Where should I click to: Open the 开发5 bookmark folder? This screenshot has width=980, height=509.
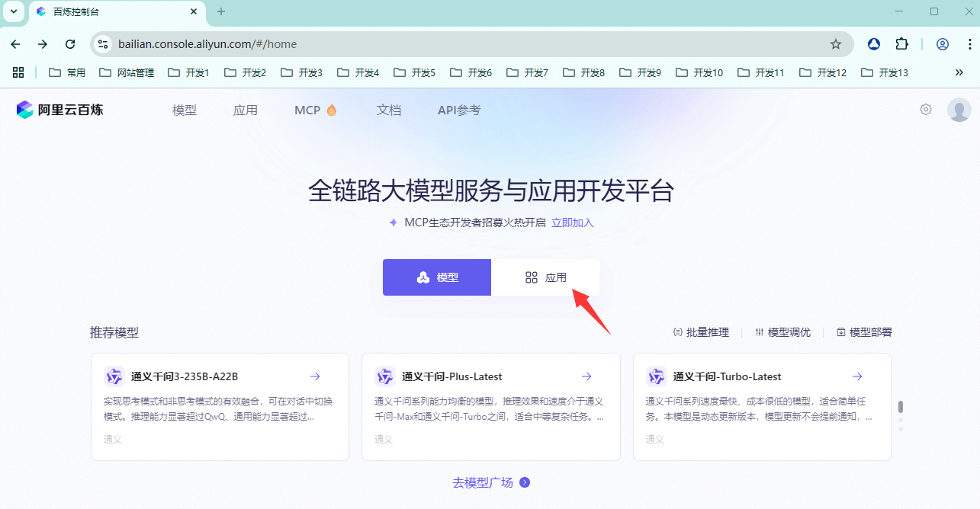pos(414,72)
